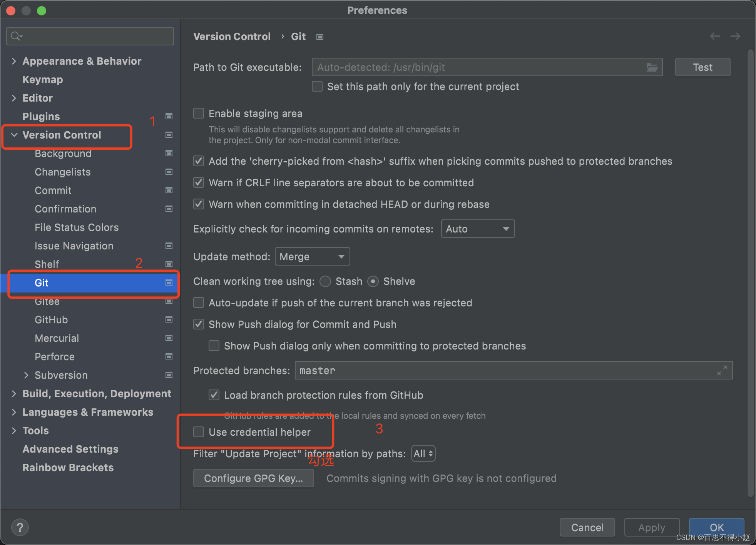The height and width of the screenshot is (545, 756).
Task: Click the folder browse icon for Git executable
Action: tap(652, 66)
